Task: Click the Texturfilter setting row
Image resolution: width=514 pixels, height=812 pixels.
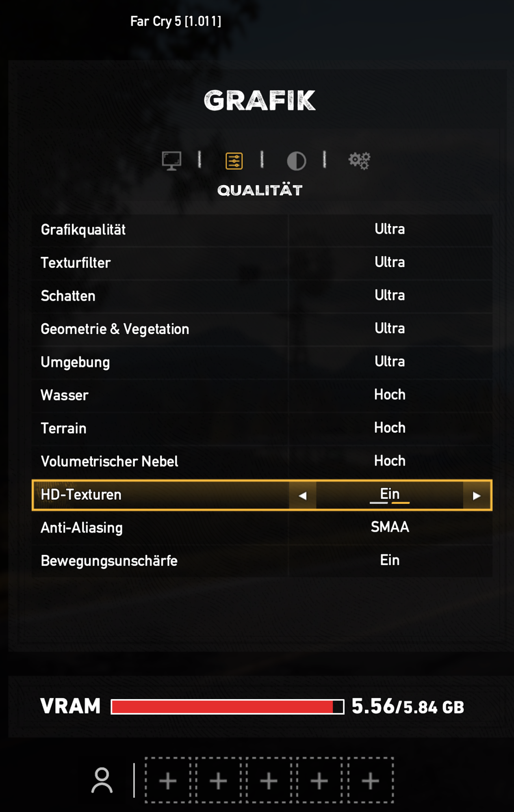Action: pyautogui.click(x=262, y=263)
